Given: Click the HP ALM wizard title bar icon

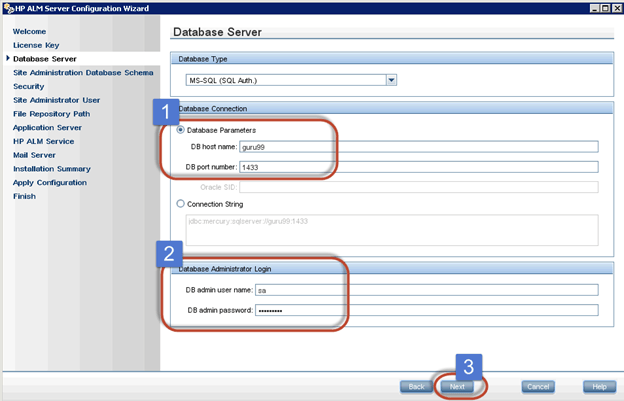Looking at the screenshot, I should coord(7,8).
